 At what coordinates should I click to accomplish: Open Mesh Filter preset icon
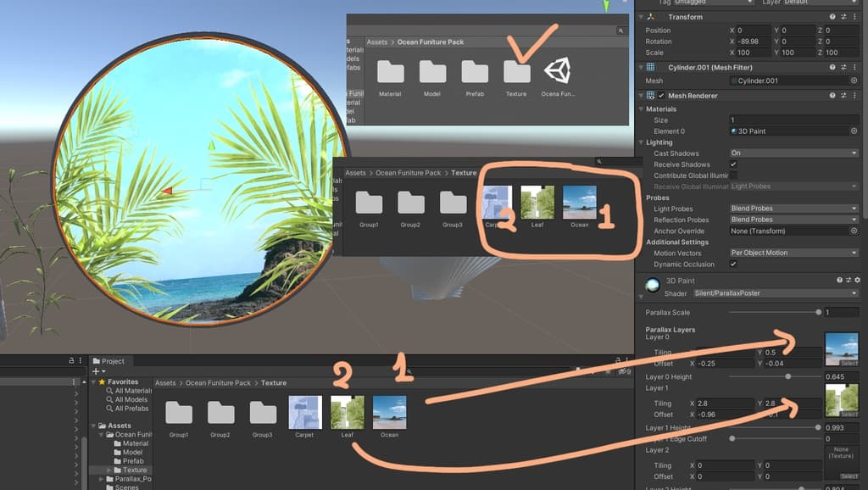click(843, 67)
